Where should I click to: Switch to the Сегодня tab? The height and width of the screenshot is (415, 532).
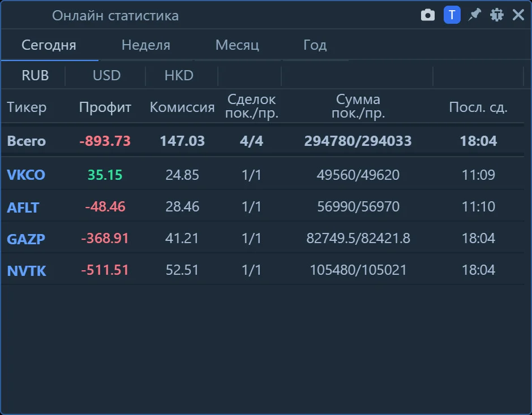click(49, 45)
